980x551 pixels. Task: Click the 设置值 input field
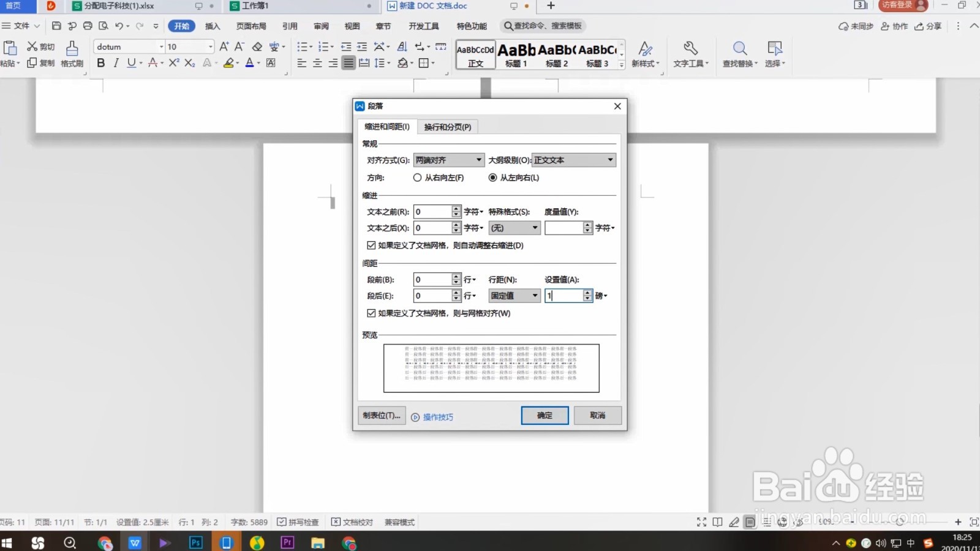564,296
